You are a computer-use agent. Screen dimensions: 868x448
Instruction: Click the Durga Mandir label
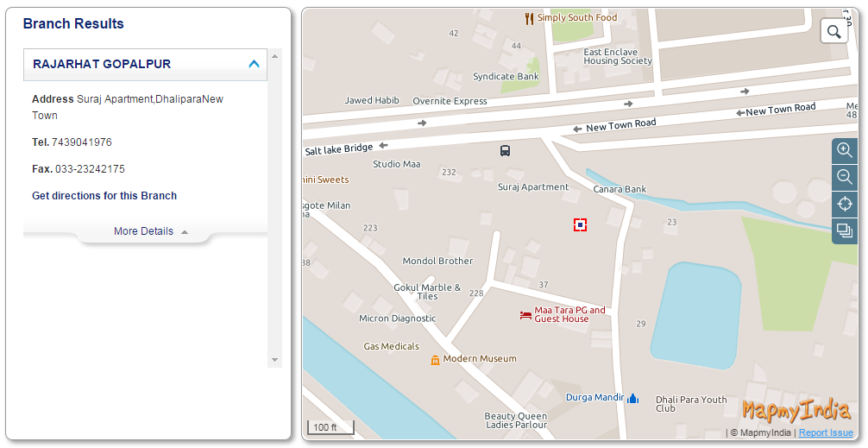pyautogui.click(x=595, y=397)
